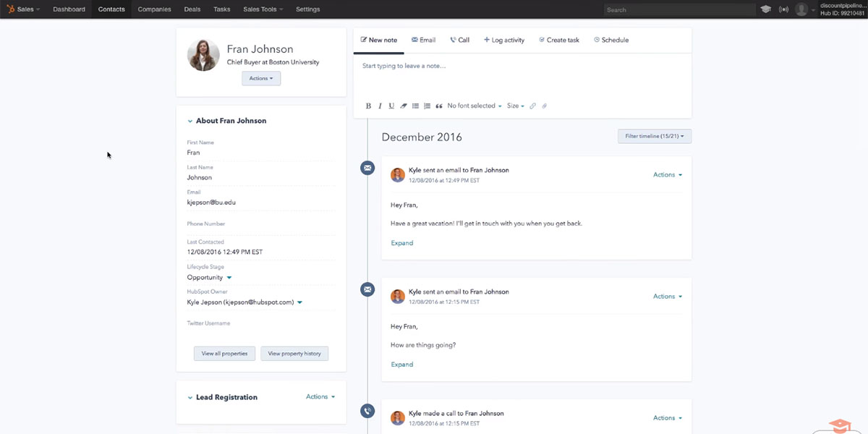
Task: Click the broadcast notifications icon
Action: [x=783, y=9]
